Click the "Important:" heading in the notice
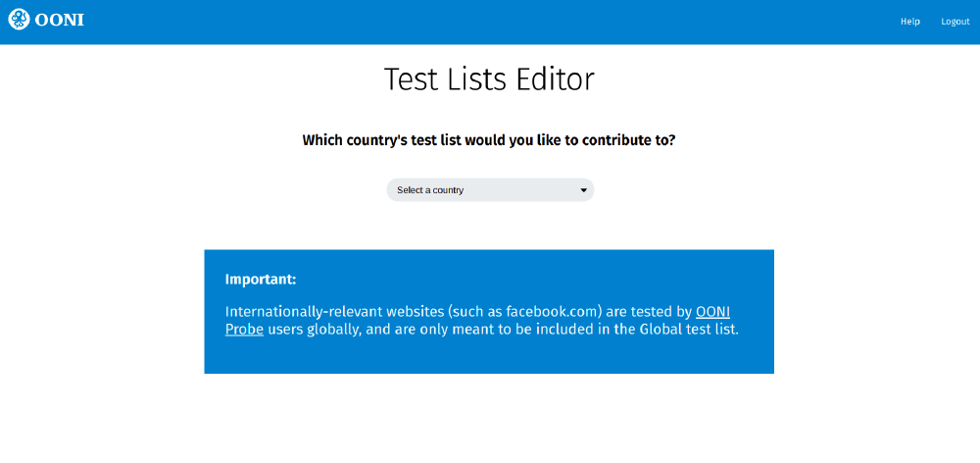Screen dimensions: 980x463 (x=261, y=280)
